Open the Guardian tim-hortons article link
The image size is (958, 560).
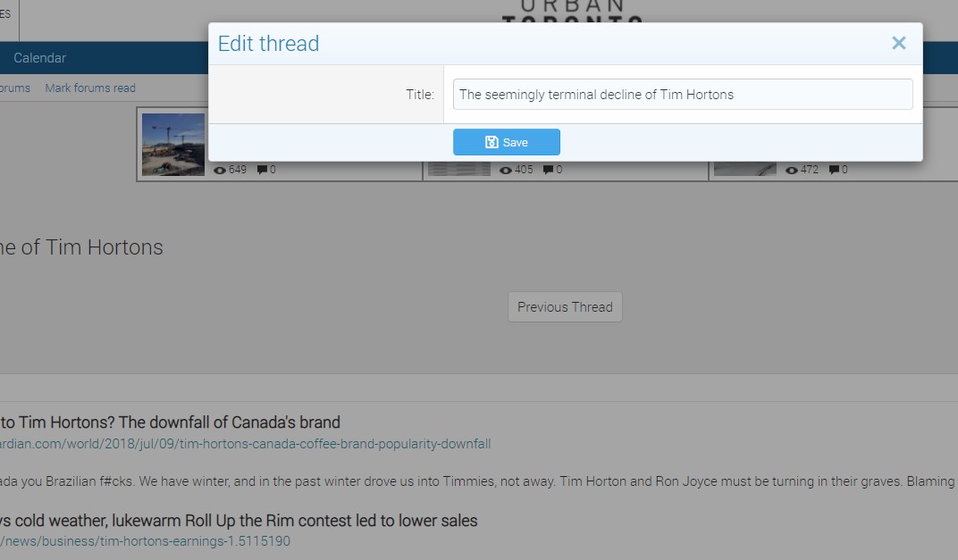pyautogui.click(x=245, y=444)
